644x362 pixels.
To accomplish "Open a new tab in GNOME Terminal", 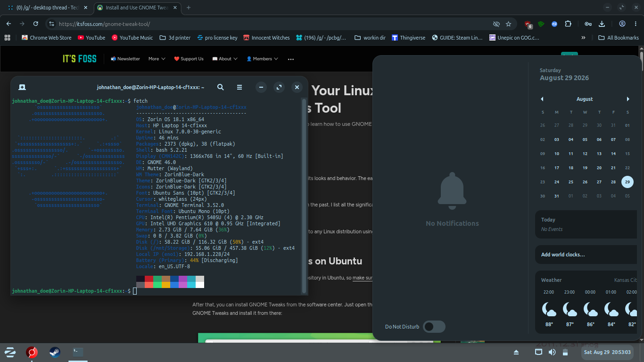I will tap(22, 87).
